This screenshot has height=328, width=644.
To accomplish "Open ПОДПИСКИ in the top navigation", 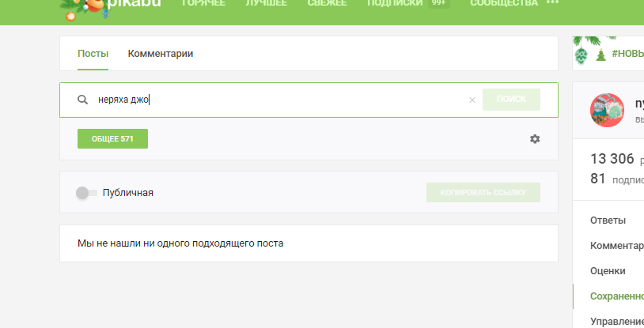I will 395,3.
